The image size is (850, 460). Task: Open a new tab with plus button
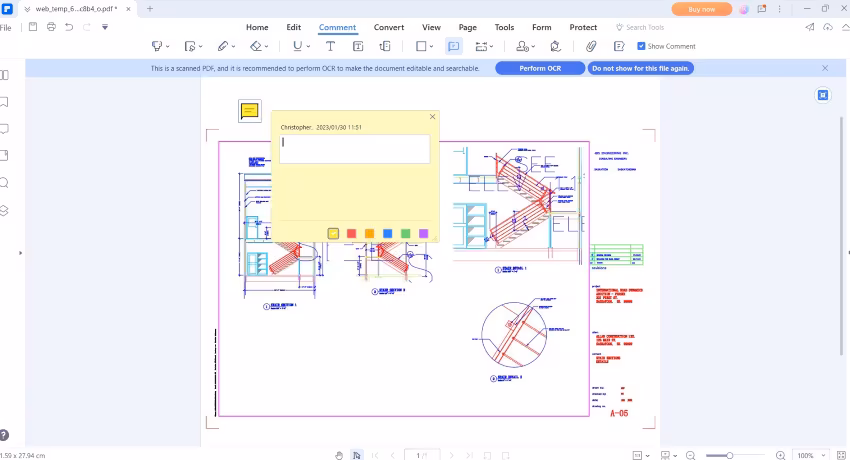[150, 9]
